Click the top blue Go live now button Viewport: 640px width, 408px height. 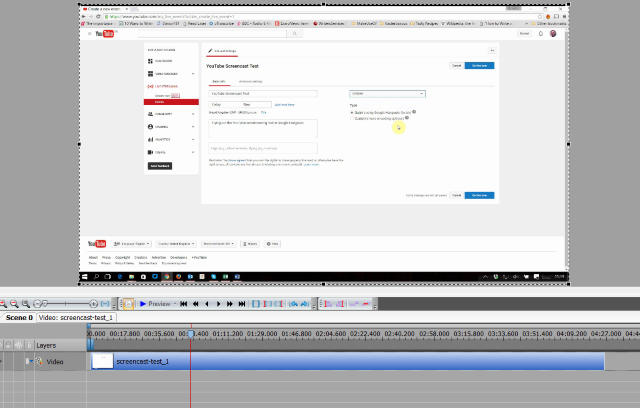(x=480, y=66)
